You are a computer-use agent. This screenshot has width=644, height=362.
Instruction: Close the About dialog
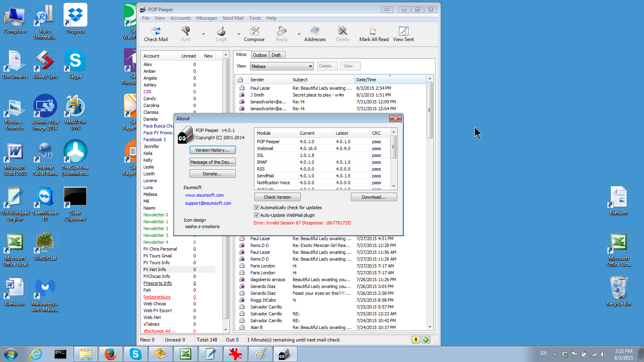(x=395, y=118)
